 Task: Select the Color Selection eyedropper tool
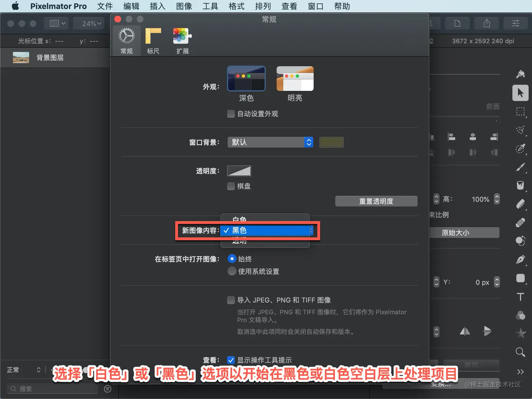click(520, 149)
